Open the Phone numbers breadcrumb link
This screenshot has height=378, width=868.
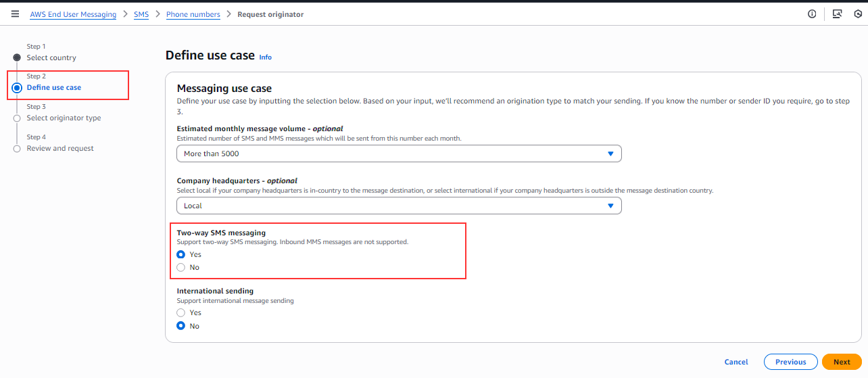[x=193, y=15]
